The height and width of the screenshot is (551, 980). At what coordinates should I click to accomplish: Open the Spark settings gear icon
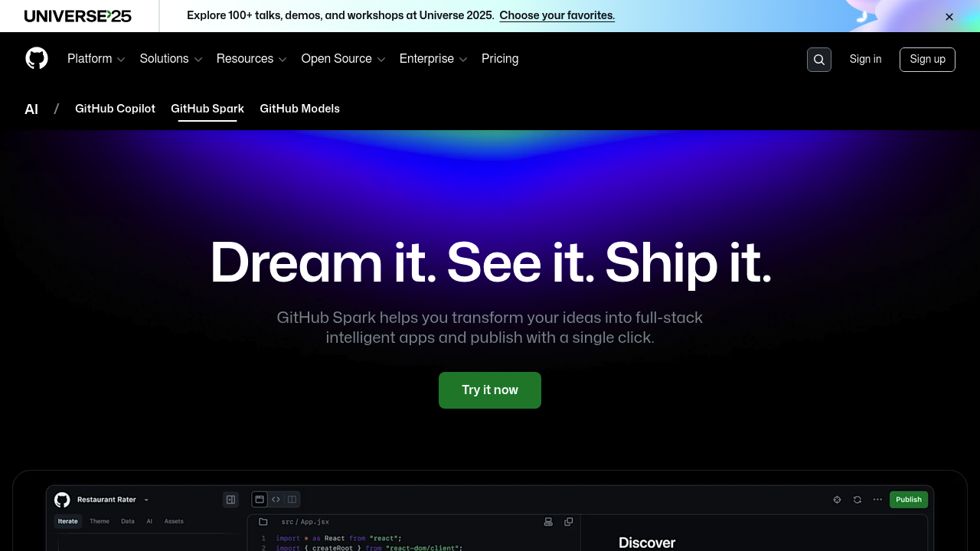(837, 500)
